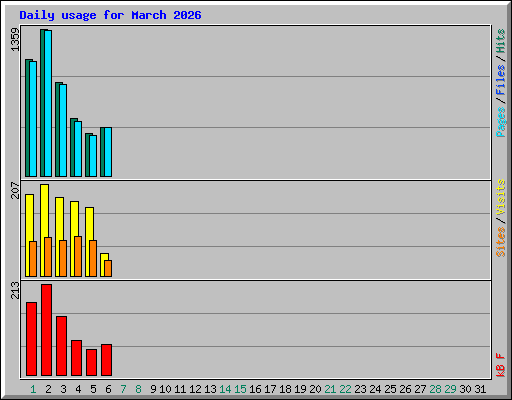Select the tallest red KB bar, day 2

46,330
